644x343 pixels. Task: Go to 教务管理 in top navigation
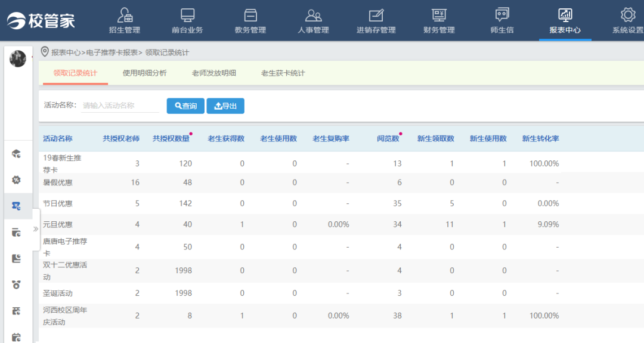(250, 16)
